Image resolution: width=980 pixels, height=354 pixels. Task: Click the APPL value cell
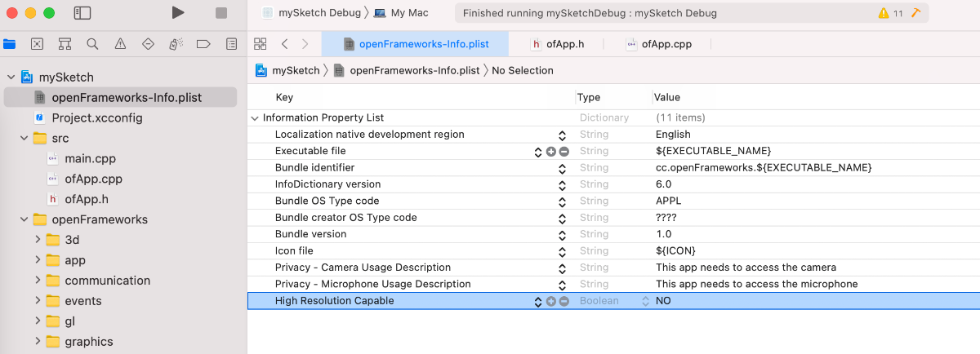[x=668, y=201]
